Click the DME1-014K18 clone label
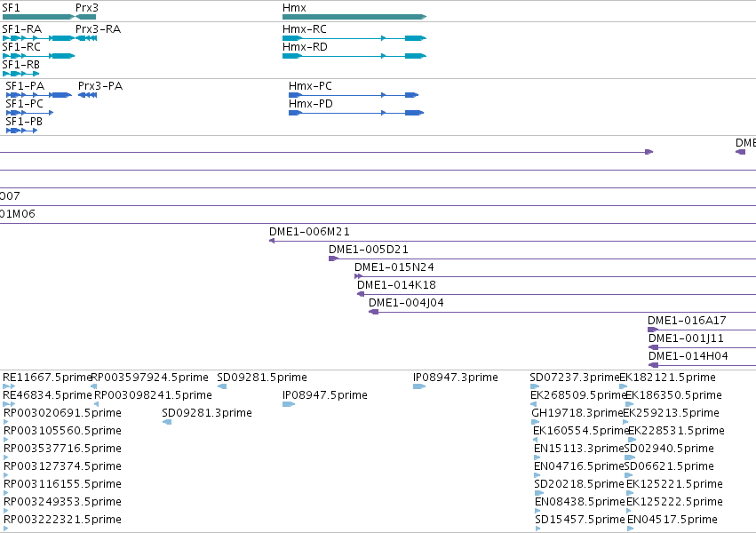756x533 pixels. point(396,285)
